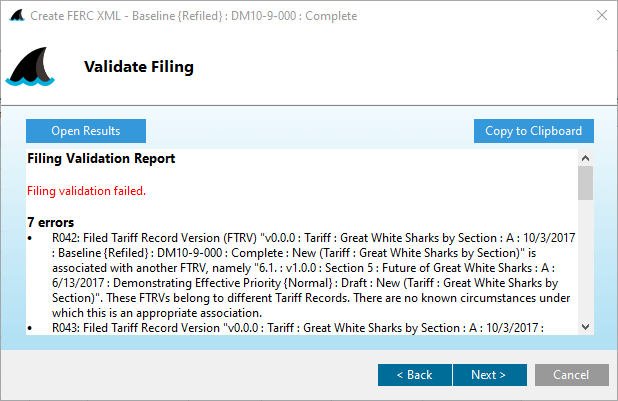Cancel the Create FERC XML wizard
The image size is (618, 401).
tap(571, 375)
